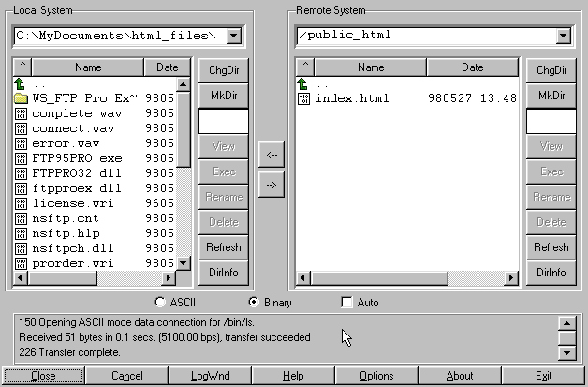Click the connect.wav file icon
Screen dimensions: 588x387
coord(21,128)
